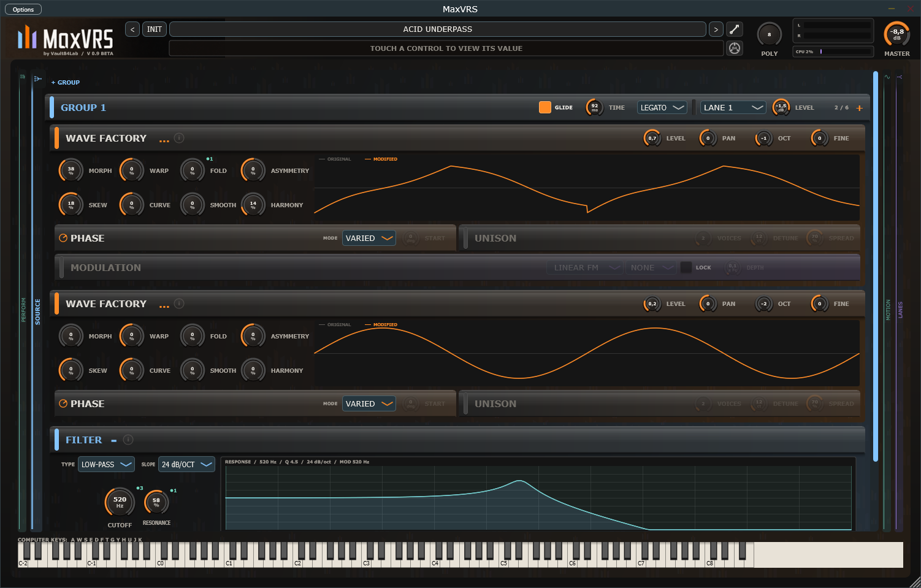Open the second oscillator's Phase mode dropdown

[369, 403]
